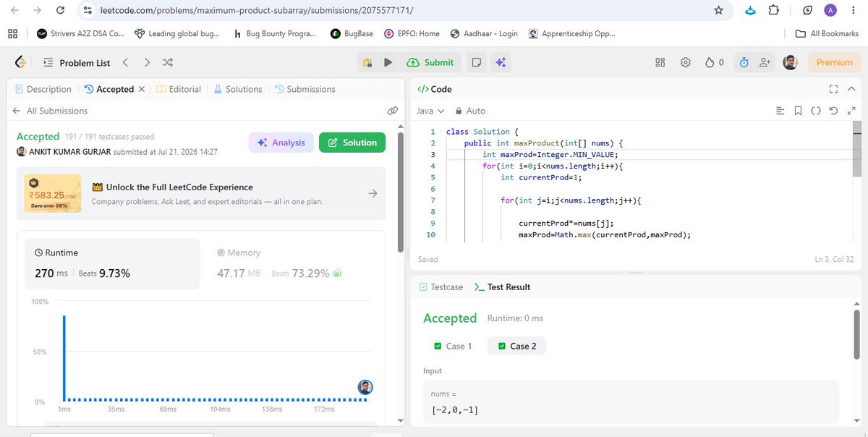Copy submission link icon
This screenshot has height=437, width=868.
[x=393, y=111]
